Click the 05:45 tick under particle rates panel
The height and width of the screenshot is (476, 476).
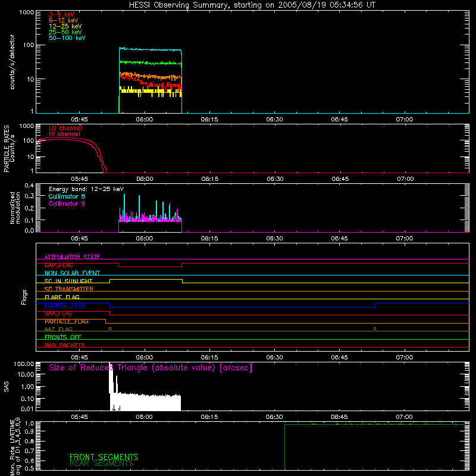tap(79, 179)
